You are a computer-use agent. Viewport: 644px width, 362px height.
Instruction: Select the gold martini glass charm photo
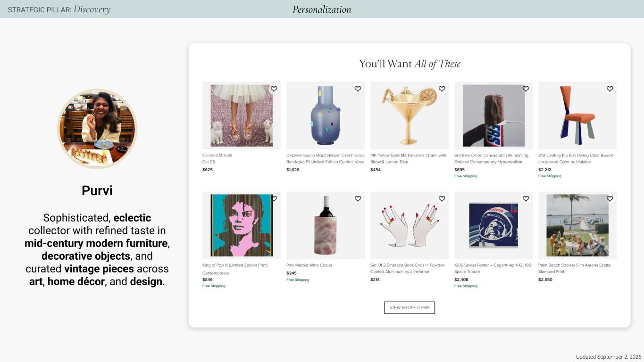click(x=410, y=115)
